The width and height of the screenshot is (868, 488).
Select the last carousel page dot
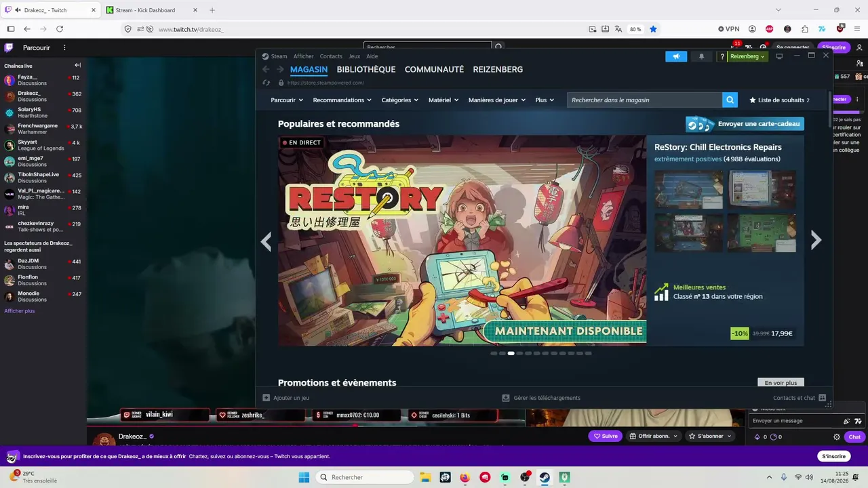coord(588,353)
